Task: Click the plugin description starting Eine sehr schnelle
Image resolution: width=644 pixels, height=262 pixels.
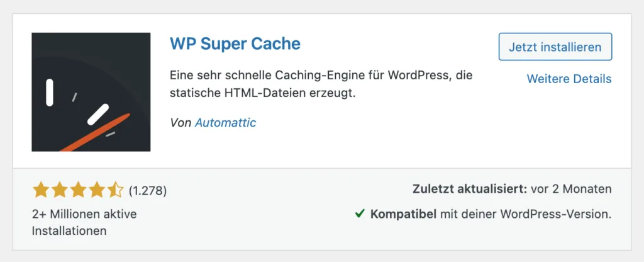Action: [x=321, y=84]
